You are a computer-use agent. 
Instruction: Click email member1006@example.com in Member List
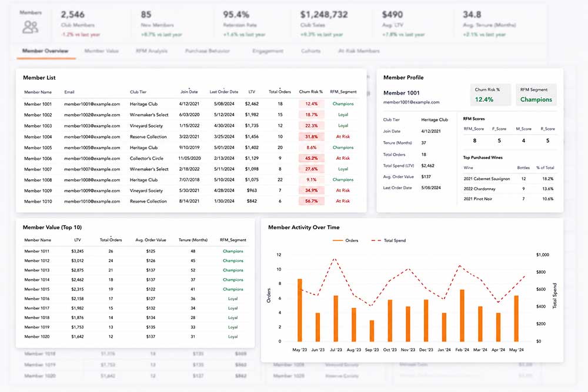pos(92,158)
